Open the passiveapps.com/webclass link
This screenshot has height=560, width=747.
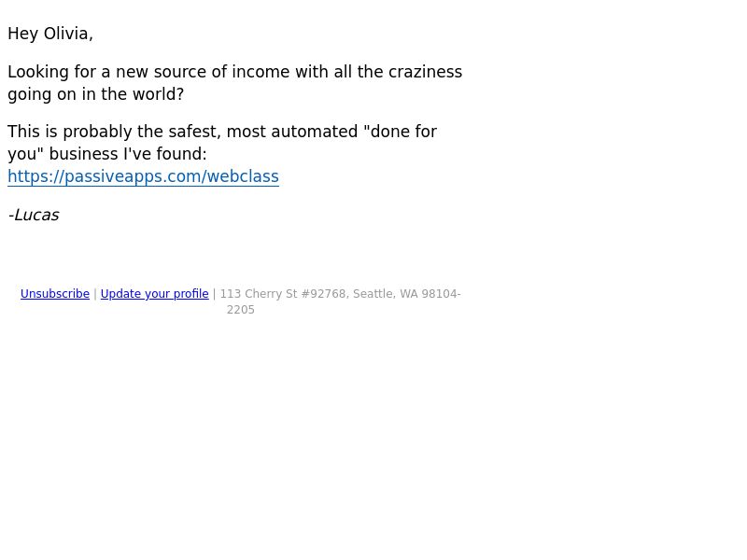pos(143,176)
